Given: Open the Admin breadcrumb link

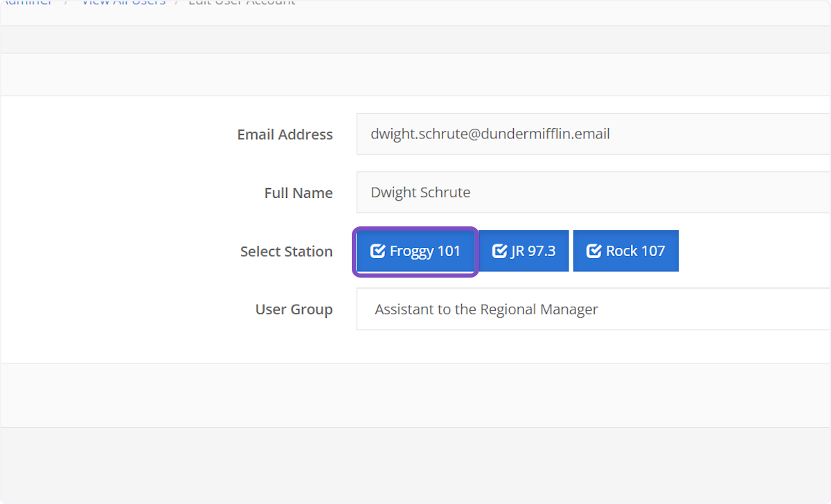Looking at the screenshot, I should (28, 2).
